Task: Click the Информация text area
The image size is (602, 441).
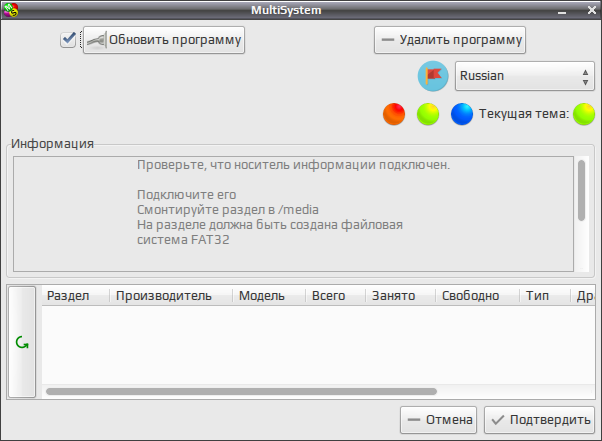Action: coord(294,214)
